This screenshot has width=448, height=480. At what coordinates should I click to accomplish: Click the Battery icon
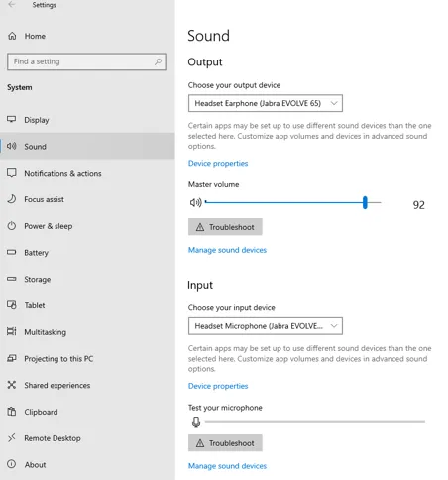(12, 252)
